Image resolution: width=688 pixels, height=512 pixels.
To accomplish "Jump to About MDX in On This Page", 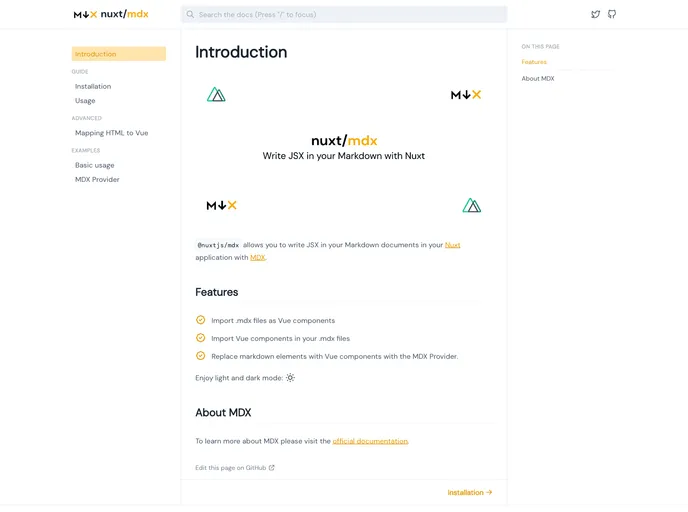I will pyautogui.click(x=538, y=79).
